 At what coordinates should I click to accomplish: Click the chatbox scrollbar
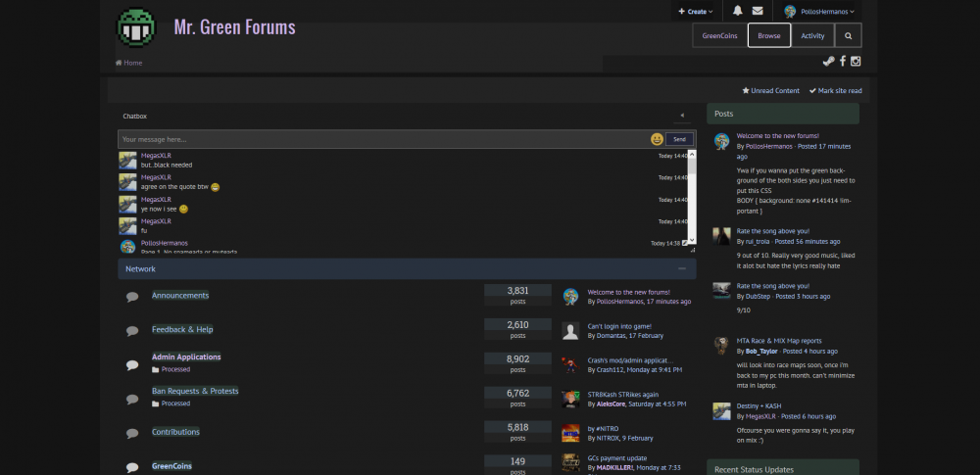click(692, 196)
